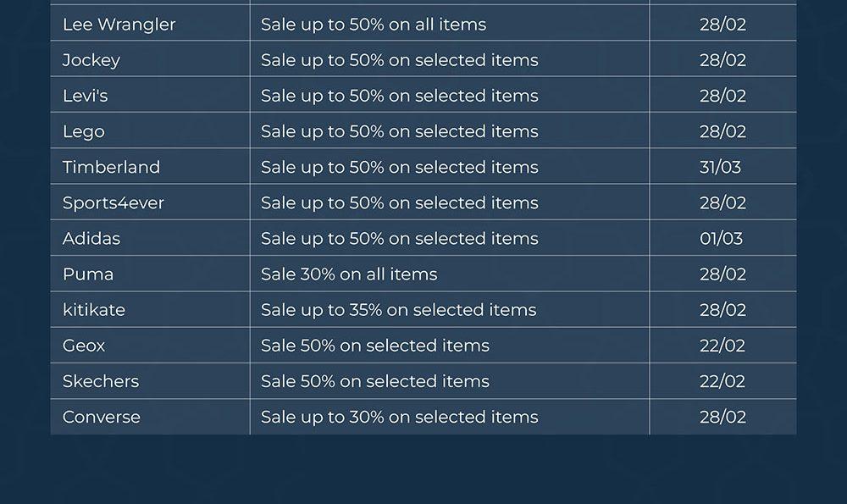Select Lee Wrangler's all items sale description
This screenshot has height=504, width=847.
click(374, 25)
